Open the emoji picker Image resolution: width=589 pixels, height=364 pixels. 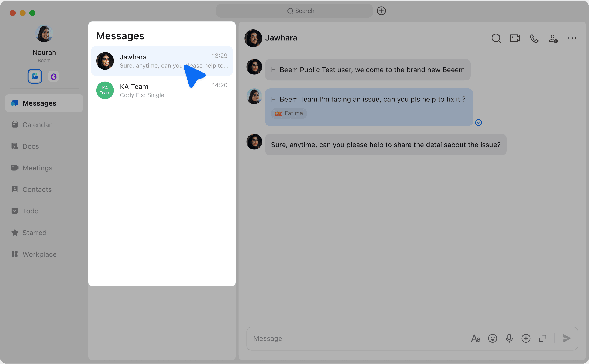point(492,338)
